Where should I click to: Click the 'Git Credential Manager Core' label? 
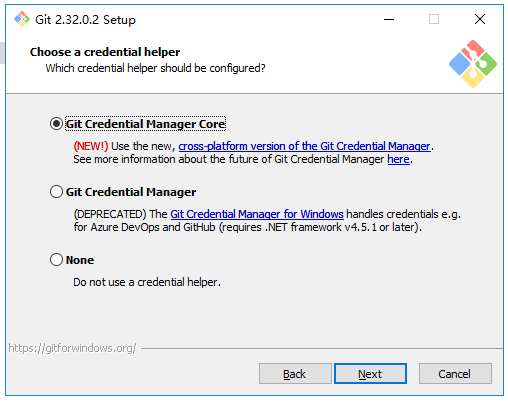click(x=146, y=124)
